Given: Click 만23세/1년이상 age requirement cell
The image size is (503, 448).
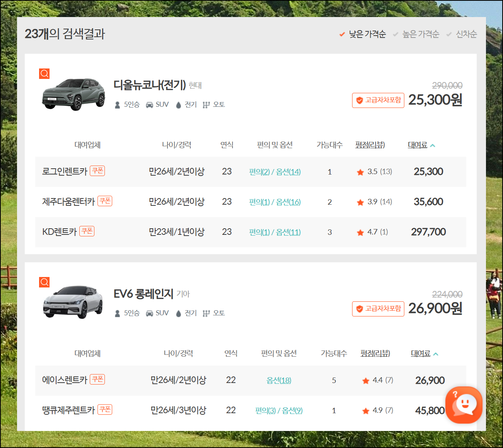Looking at the screenshot, I should (177, 232).
